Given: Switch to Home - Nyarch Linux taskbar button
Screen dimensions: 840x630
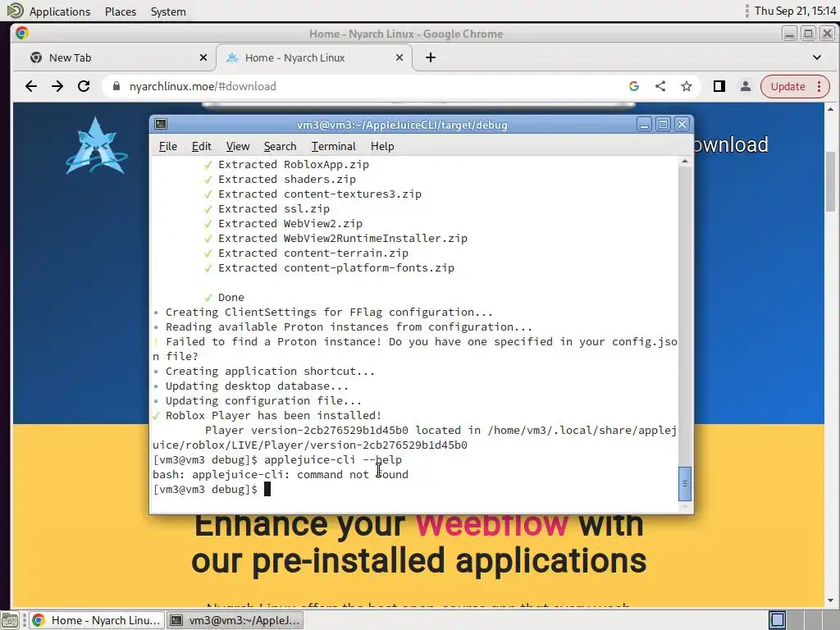Looking at the screenshot, I should pyautogui.click(x=97, y=620).
